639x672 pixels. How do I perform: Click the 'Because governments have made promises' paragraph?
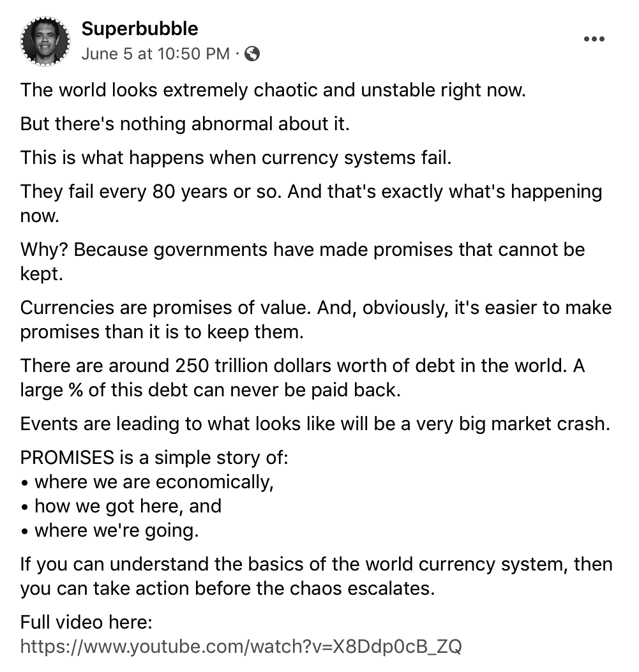pyautogui.click(x=302, y=249)
